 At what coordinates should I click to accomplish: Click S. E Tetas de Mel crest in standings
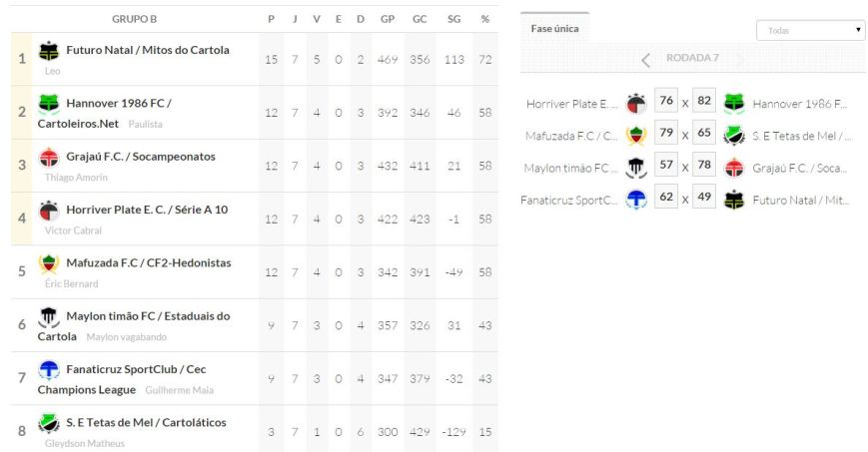point(49,423)
